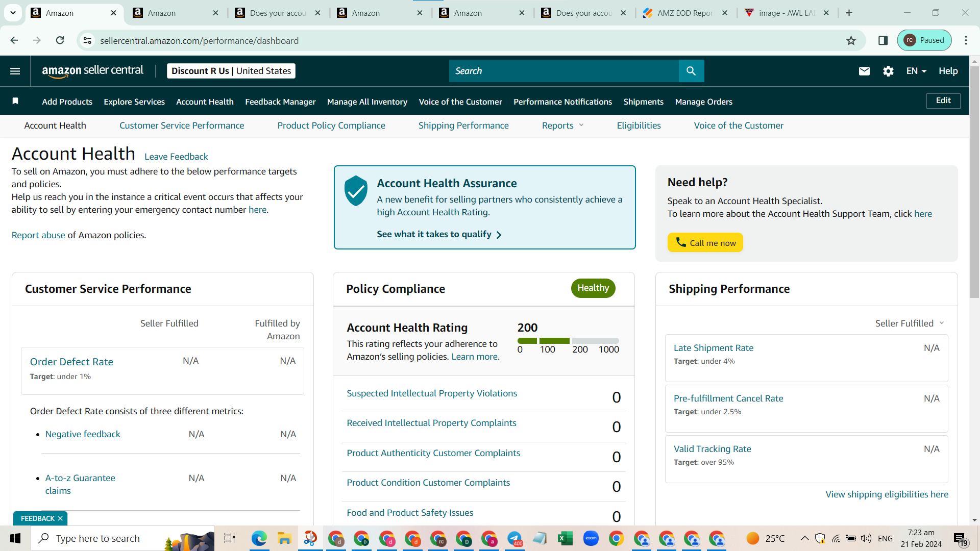Open Snipping Tool from taskbar

(310, 538)
